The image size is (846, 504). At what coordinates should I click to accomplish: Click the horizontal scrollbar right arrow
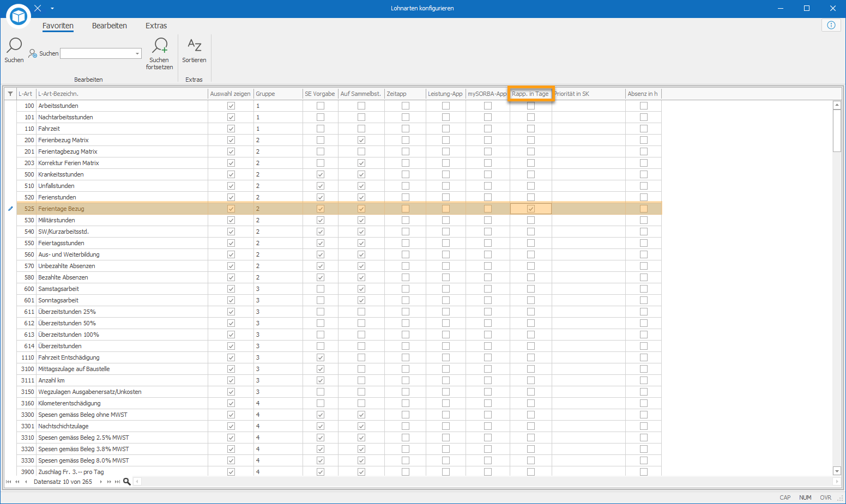[x=837, y=482]
